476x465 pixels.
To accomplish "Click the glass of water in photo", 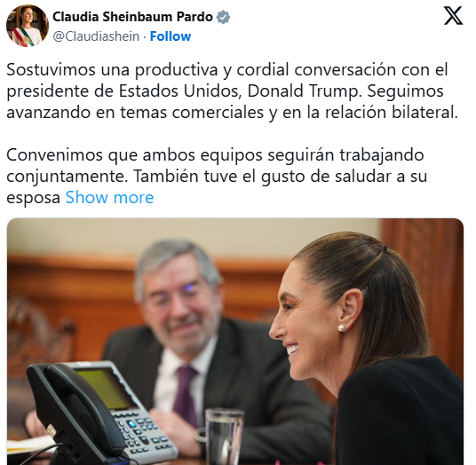I will tap(224, 437).
